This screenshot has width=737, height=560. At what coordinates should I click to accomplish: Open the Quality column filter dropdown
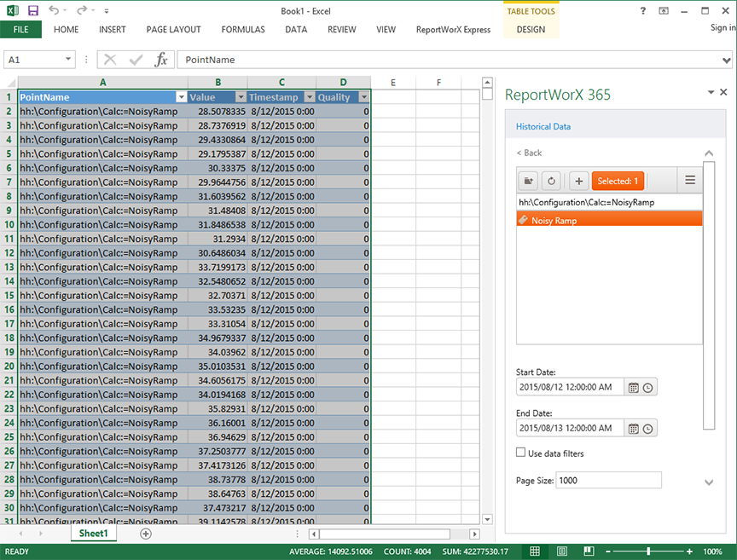(x=364, y=97)
